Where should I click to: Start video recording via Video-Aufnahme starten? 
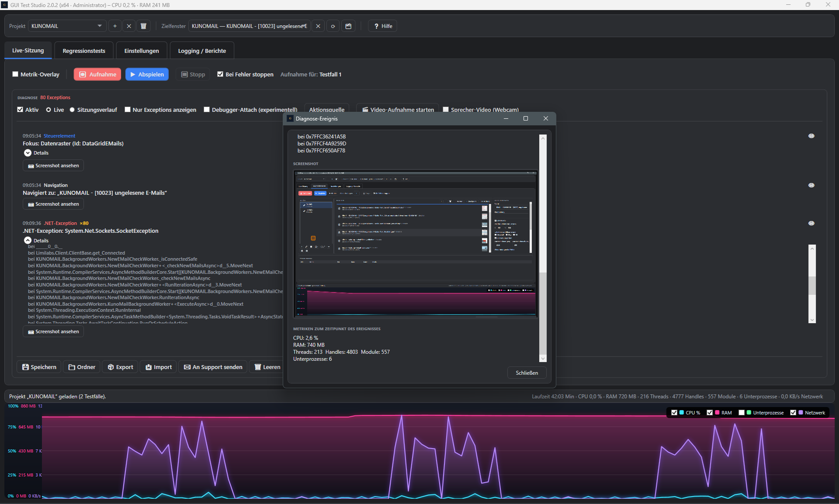(x=398, y=109)
